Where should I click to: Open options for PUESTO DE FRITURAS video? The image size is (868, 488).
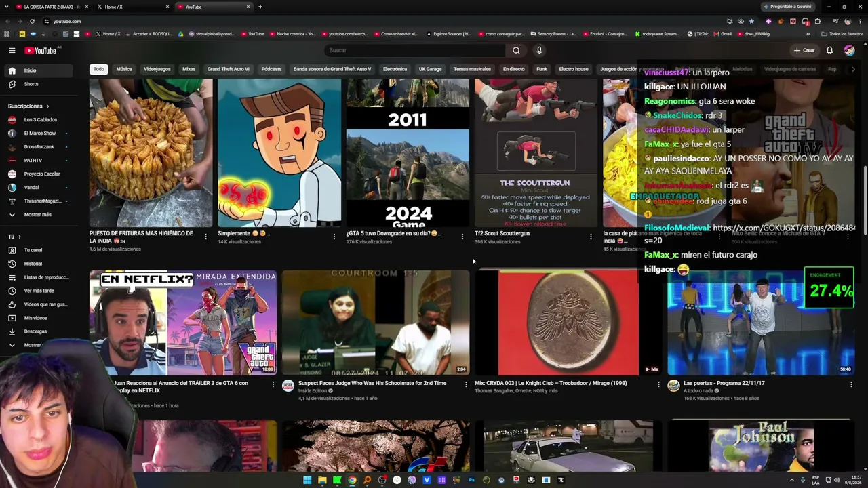click(x=205, y=237)
